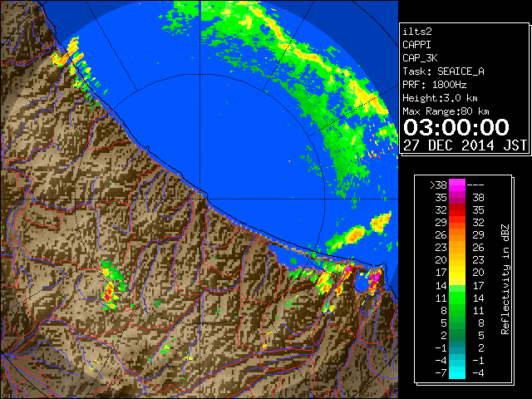Viewport: 532px width, 399px height.
Task: Pick the bright green 11–14 dBZ swatch
Action: 457,298
